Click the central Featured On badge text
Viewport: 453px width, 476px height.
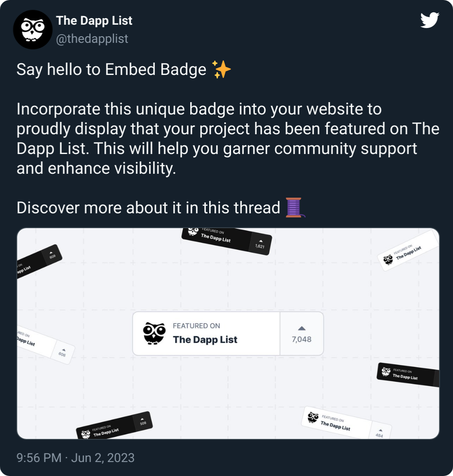(205, 333)
